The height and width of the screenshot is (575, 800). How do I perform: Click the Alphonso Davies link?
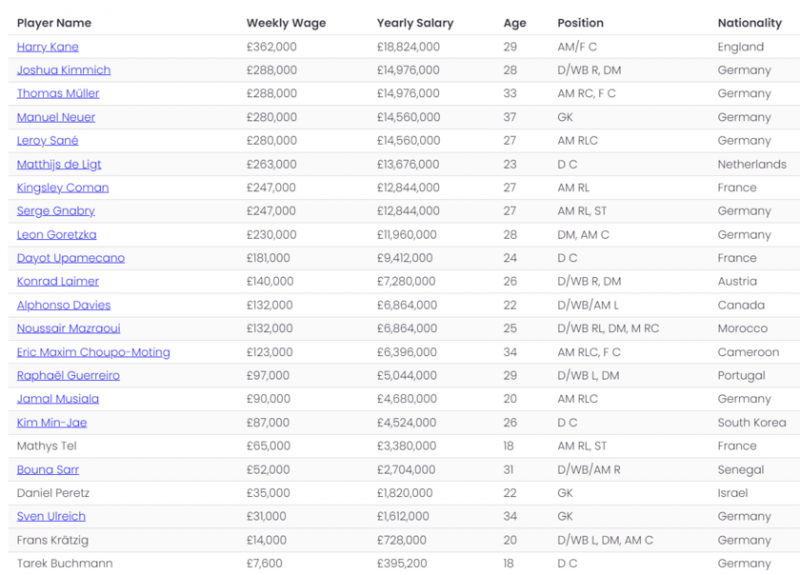coord(63,305)
